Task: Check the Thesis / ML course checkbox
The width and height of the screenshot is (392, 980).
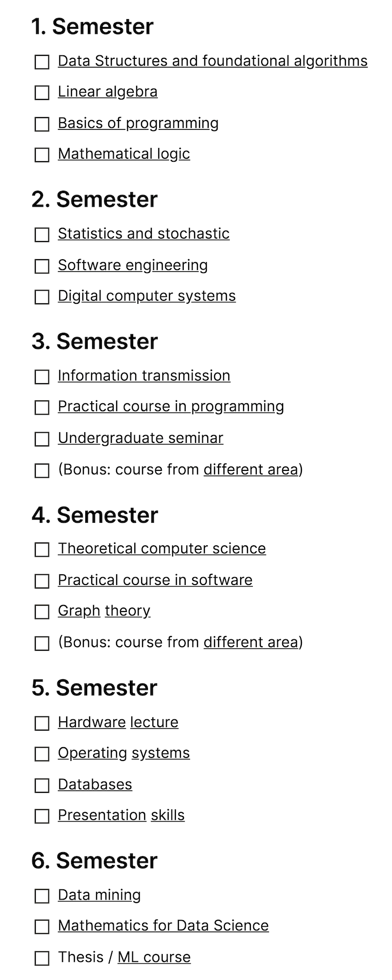Action: pyautogui.click(x=42, y=958)
